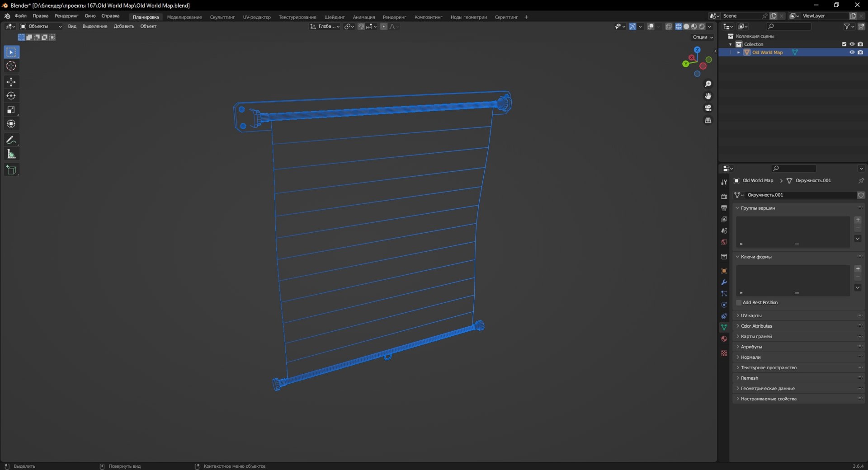The height and width of the screenshot is (470, 868).
Task: Open the Object properties tab
Action: 724,271
